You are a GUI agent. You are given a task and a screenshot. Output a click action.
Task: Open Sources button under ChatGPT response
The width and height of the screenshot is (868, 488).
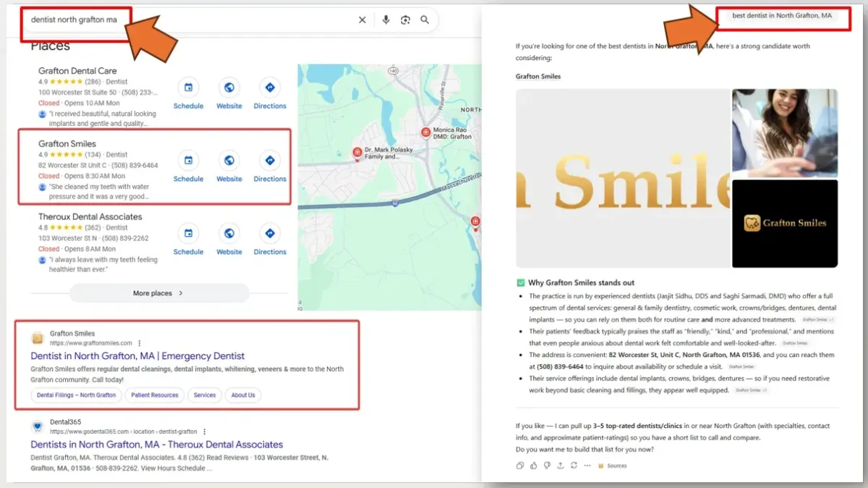point(612,466)
